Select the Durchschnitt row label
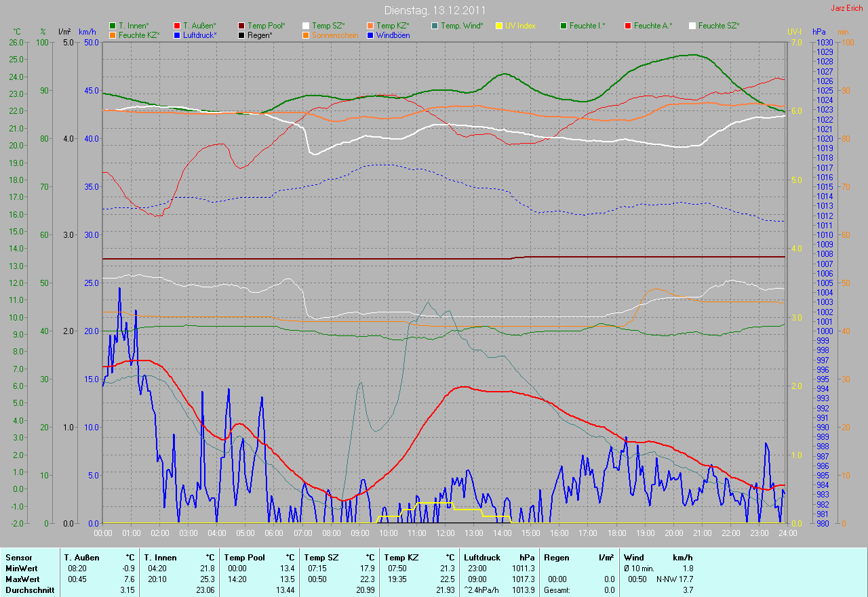868x597 pixels. point(26,590)
